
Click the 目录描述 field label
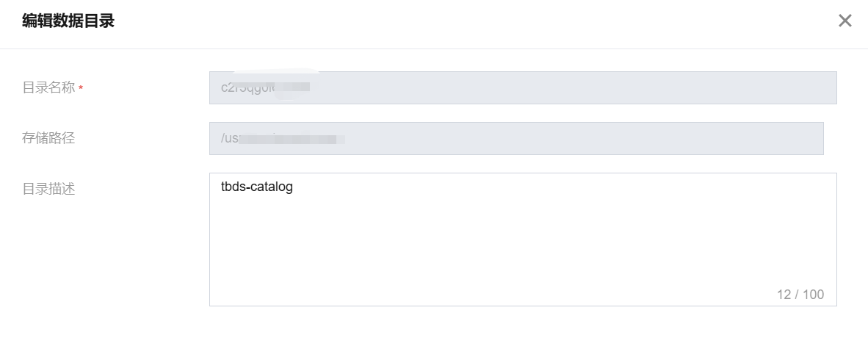click(48, 189)
